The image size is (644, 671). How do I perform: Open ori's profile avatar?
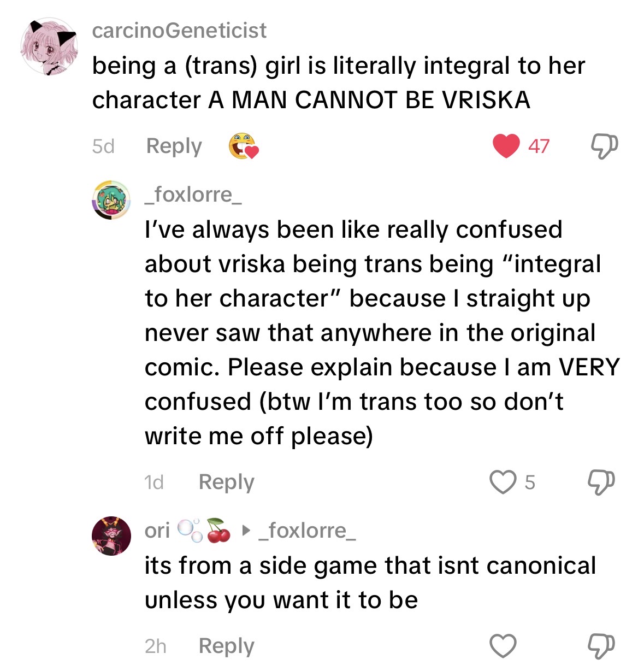tap(111, 536)
